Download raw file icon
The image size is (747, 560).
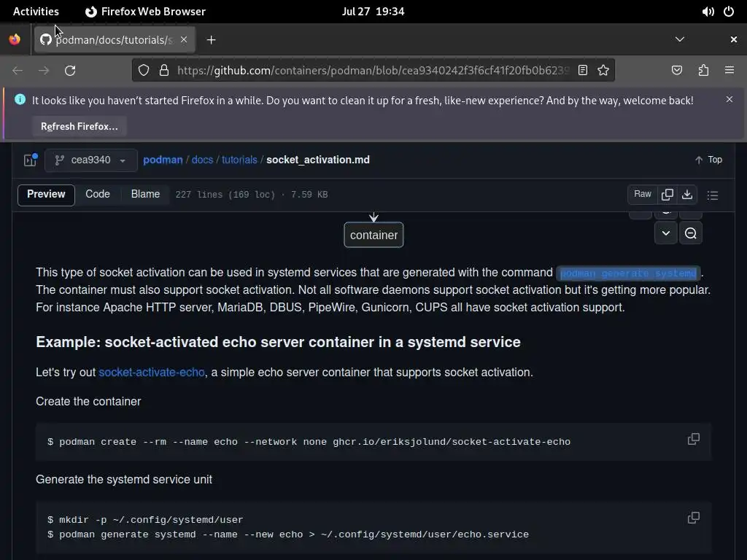point(687,194)
